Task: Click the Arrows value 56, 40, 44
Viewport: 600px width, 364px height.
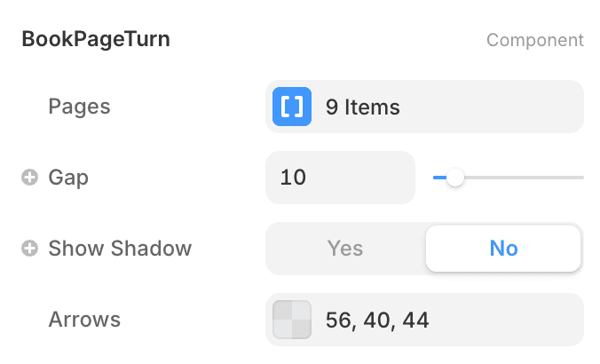Action: (x=377, y=320)
